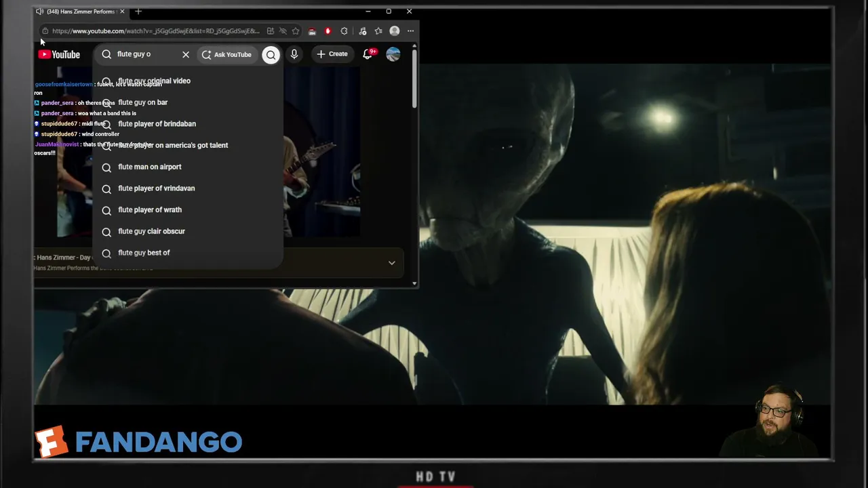Image resolution: width=868 pixels, height=488 pixels.
Task: Close the Hans Zimmer browser tab
Action: 122,12
